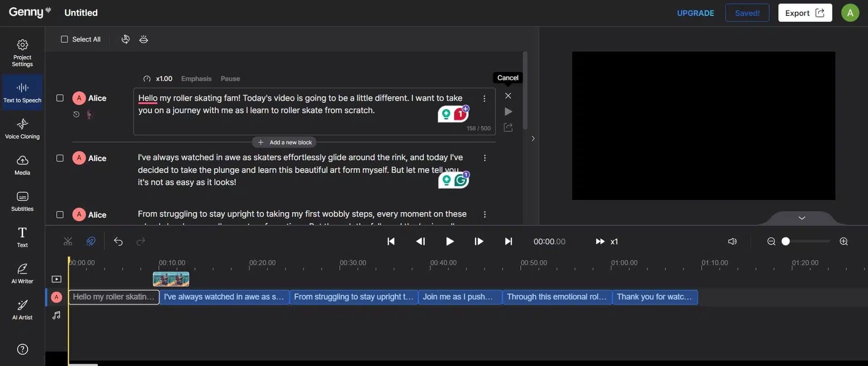This screenshot has width=868, height=366.
Task: Click the Saved! button
Action: pyautogui.click(x=747, y=13)
